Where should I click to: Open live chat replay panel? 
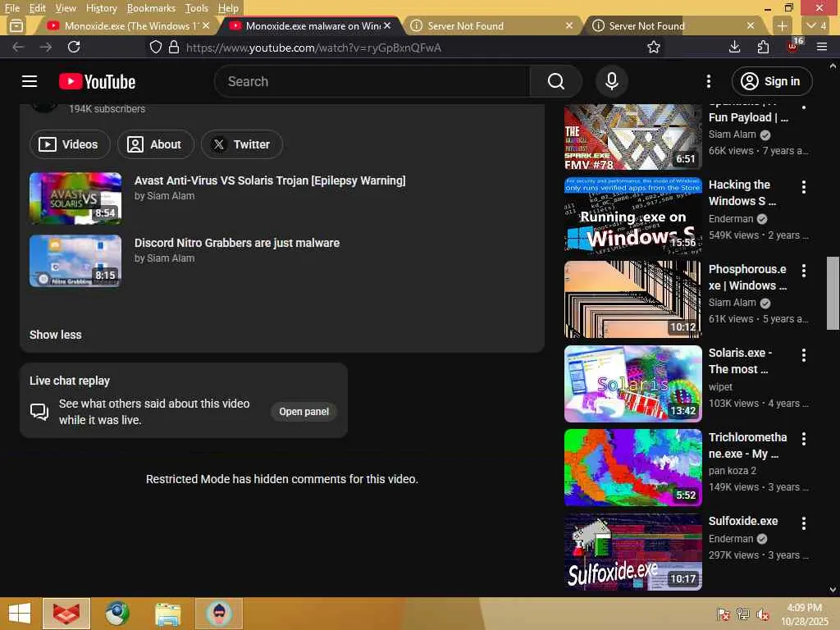point(304,412)
